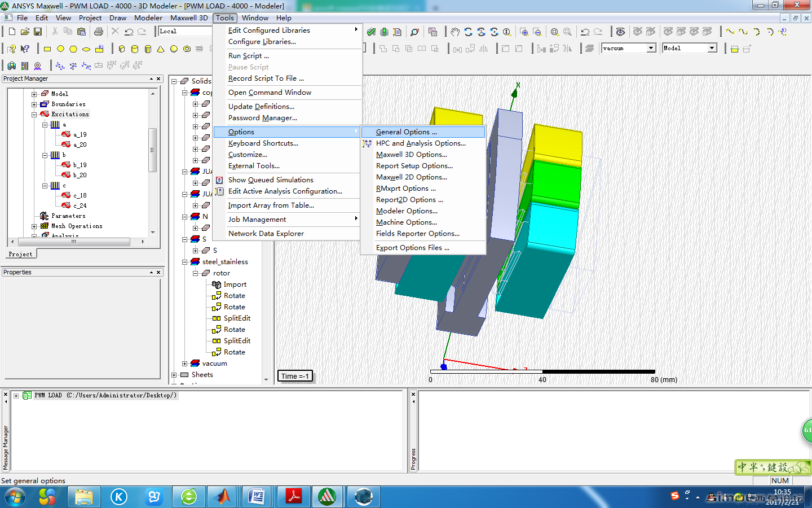Click Run Script menu entry
This screenshot has width=812, height=508.
coord(287,56)
